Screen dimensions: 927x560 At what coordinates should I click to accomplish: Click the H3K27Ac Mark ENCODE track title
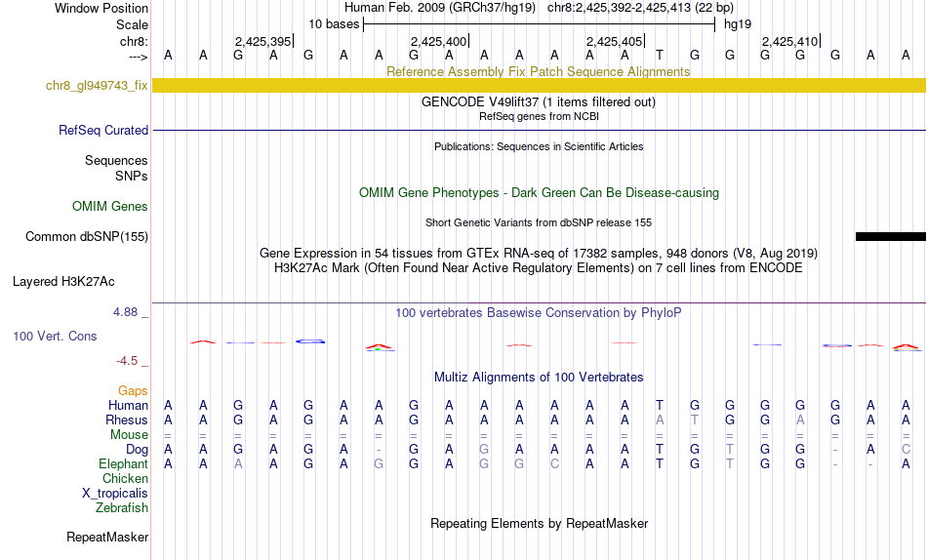tap(539, 268)
